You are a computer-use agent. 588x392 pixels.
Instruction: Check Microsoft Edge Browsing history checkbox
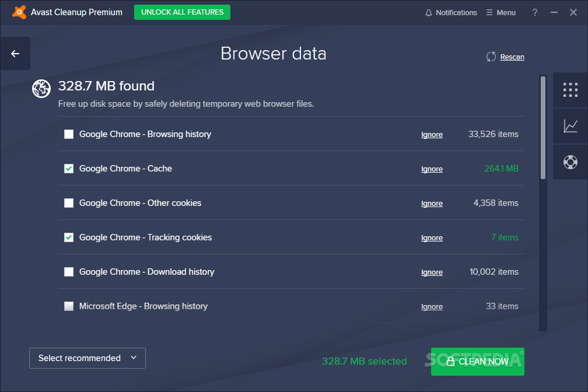point(69,306)
